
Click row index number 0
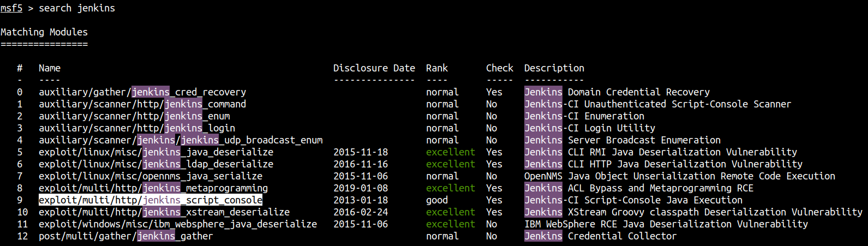click(x=20, y=92)
